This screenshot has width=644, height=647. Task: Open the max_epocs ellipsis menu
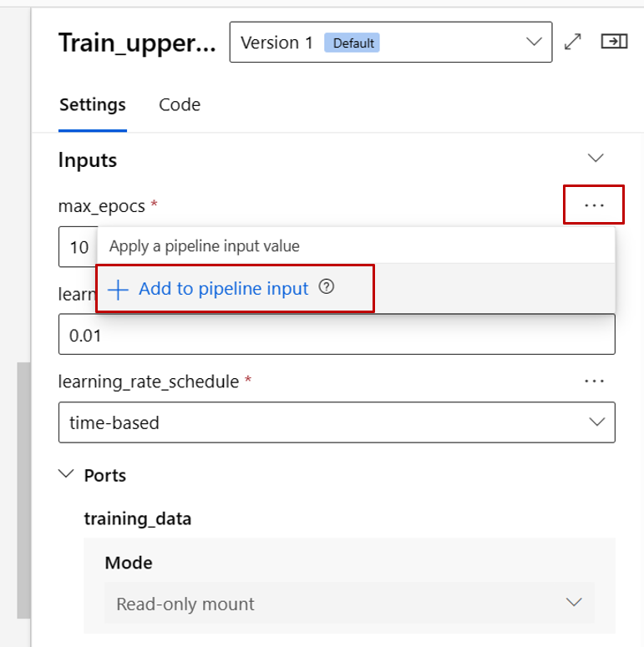coord(594,205)
